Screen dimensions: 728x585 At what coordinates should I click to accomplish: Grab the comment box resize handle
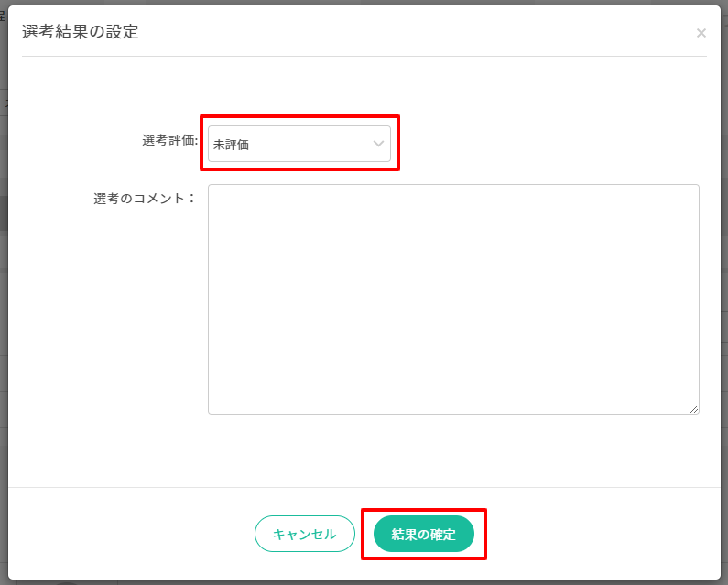(x=694, y=408)
